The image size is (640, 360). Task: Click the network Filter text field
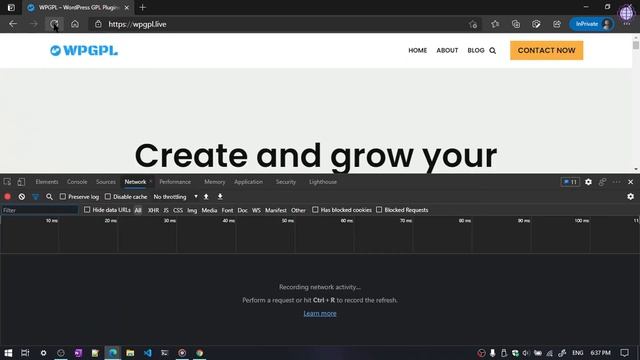[40, 210]
